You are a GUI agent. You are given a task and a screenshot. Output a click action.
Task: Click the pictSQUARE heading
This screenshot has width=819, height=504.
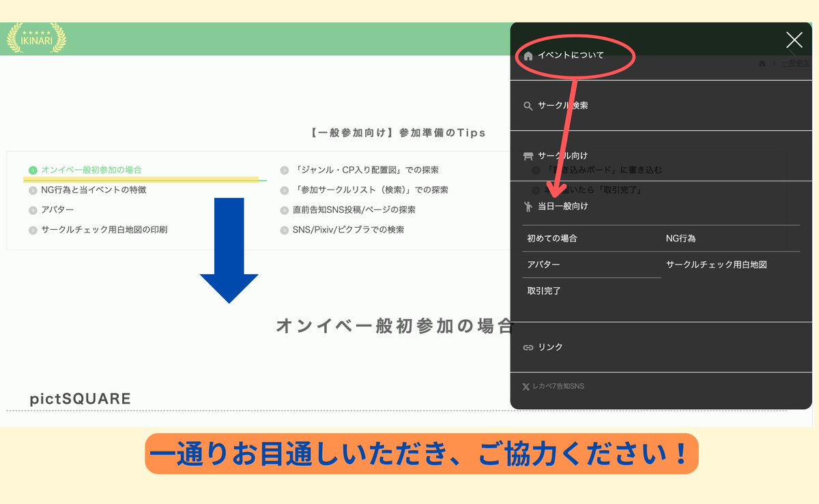80,398
